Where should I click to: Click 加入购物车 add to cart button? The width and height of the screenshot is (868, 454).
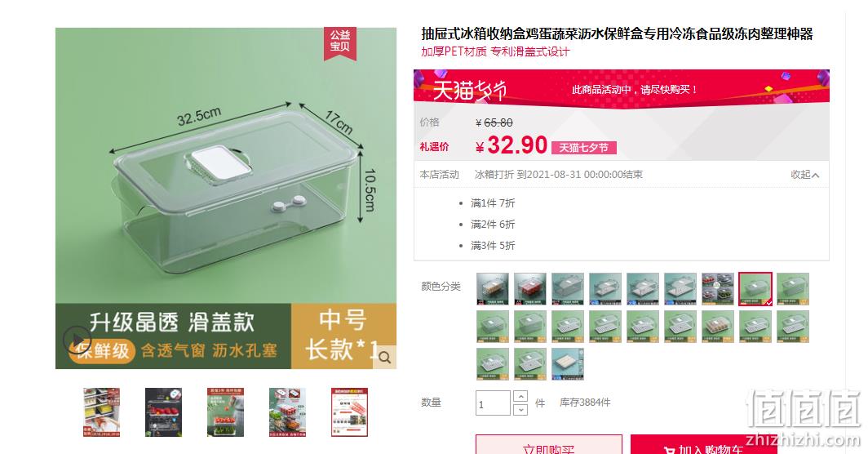coord(703,444)
